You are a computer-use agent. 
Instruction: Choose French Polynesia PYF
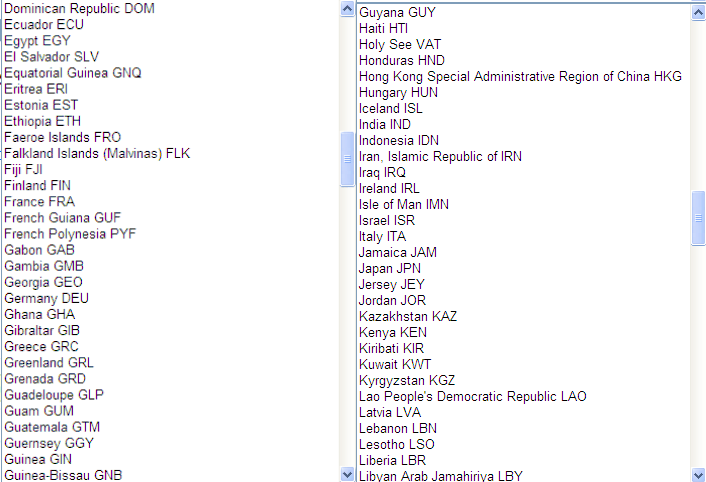click(70, 234)
